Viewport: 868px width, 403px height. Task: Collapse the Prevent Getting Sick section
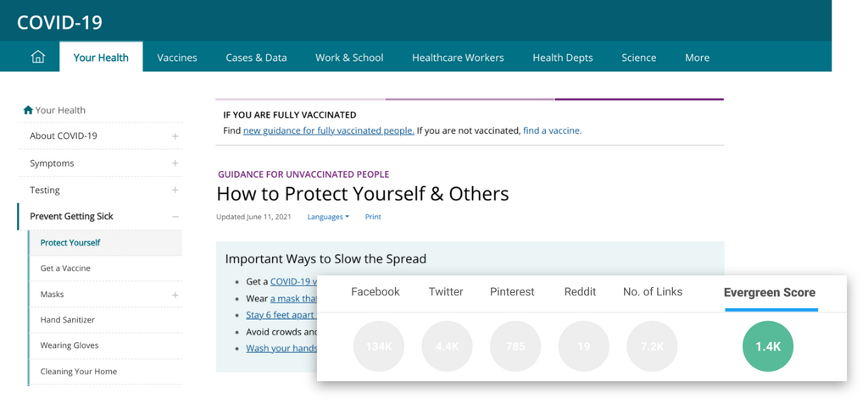pyautogui.click(x=175, y=217)
